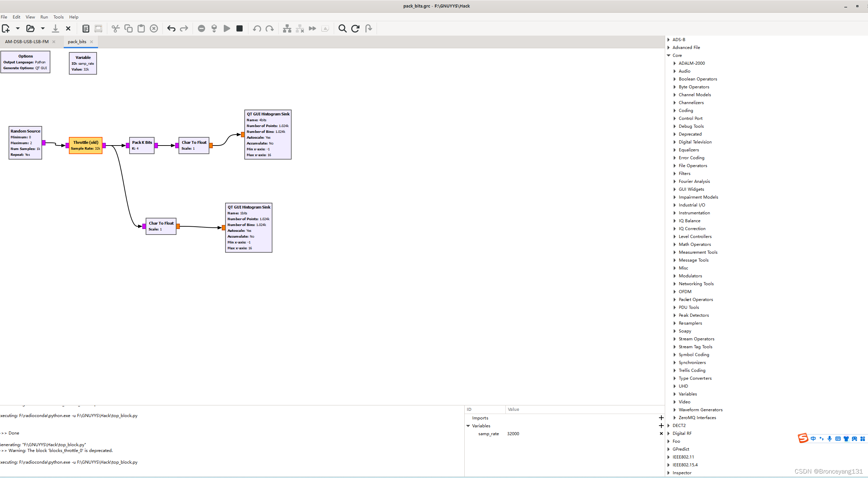Click the Reload blocks circular arrow icon
Screen dimensions: 868x478
point(355,28)
